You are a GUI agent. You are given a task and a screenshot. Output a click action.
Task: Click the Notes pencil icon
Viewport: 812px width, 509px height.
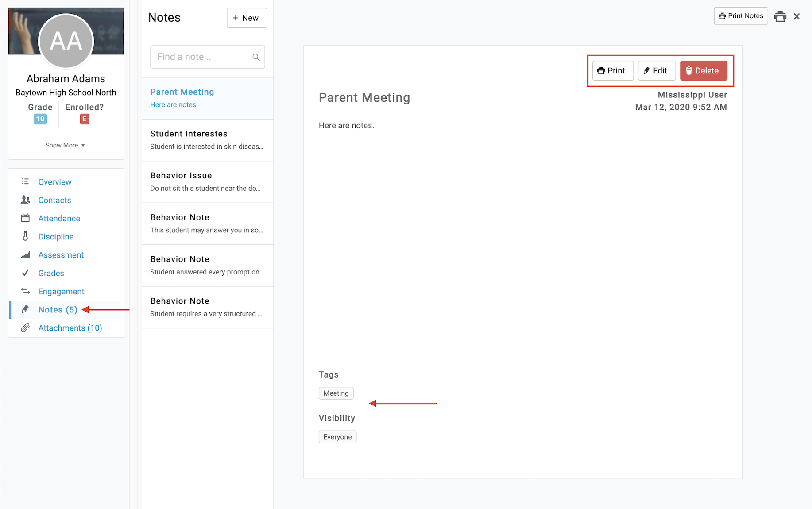25,309
